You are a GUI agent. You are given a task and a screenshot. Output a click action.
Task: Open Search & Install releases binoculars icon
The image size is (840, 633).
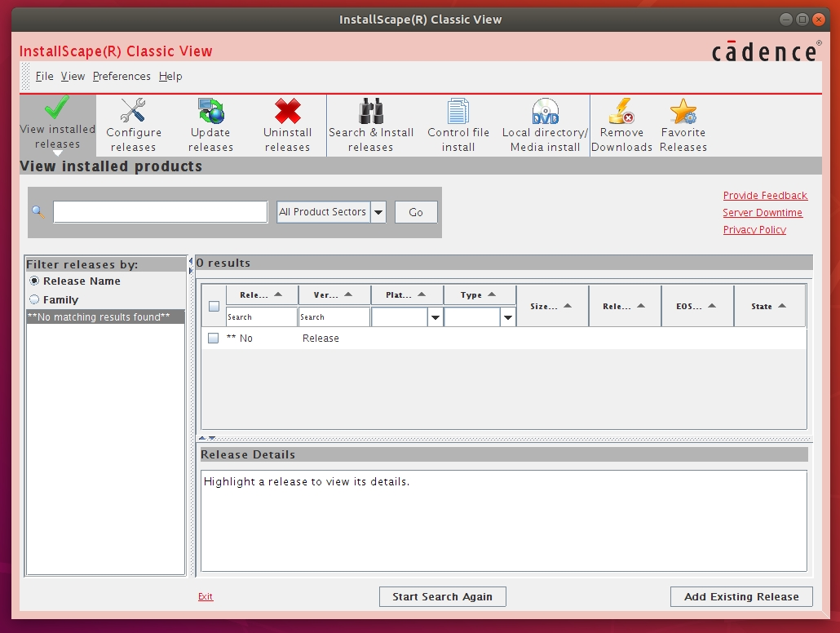[x=371, y=110]
